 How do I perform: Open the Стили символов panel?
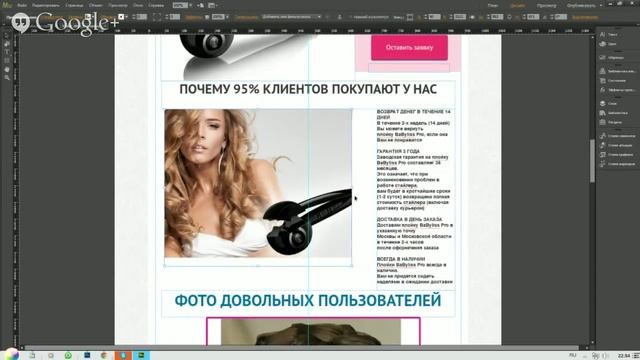coord(617,136)
